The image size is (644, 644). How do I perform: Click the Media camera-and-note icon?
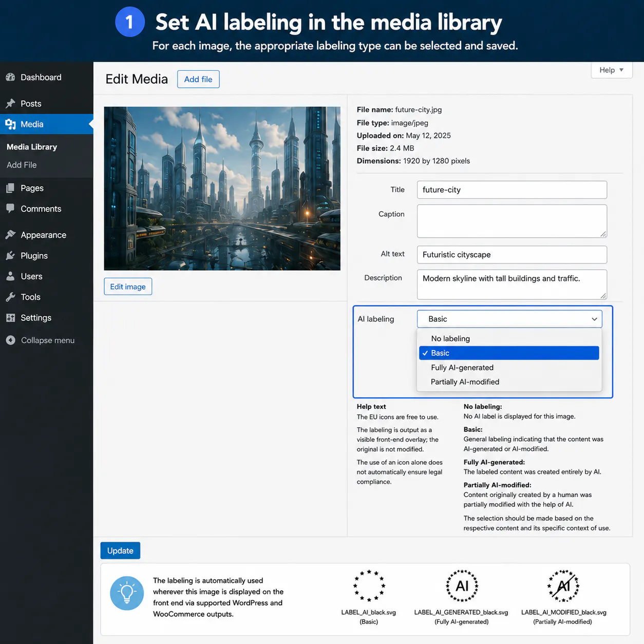[10, 124]
